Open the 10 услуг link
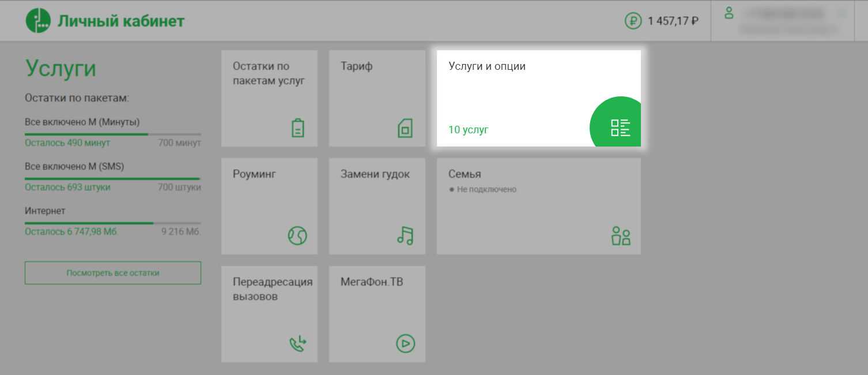The image size is (868, 375). tap(468, 130)
